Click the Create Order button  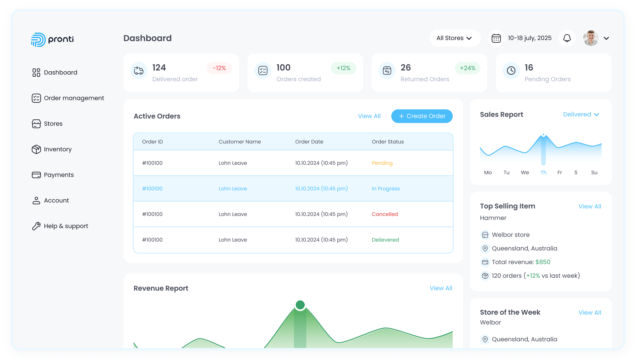tap(422, 116)
